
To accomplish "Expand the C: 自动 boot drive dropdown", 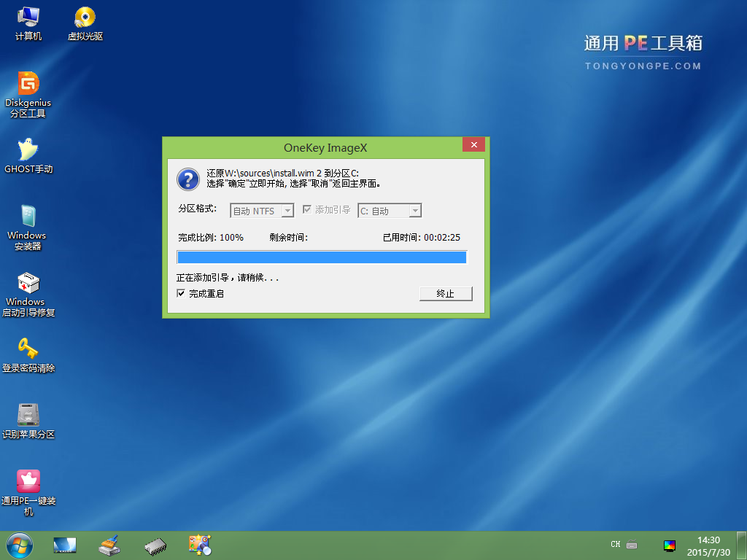I will point(415,211).
